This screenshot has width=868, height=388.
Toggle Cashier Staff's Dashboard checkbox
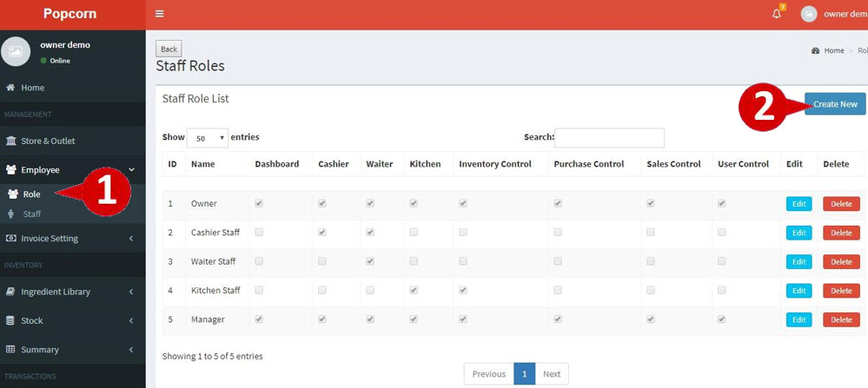259,233
